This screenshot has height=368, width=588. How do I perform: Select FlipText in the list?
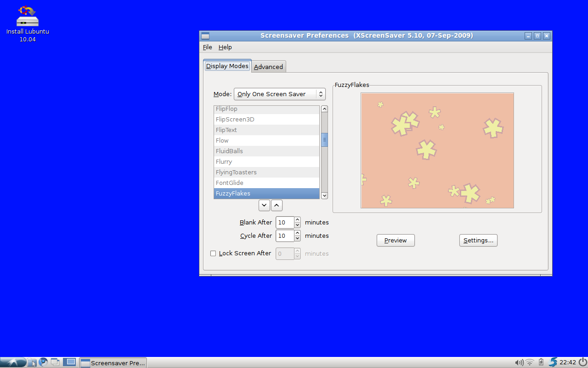[266, 130]
